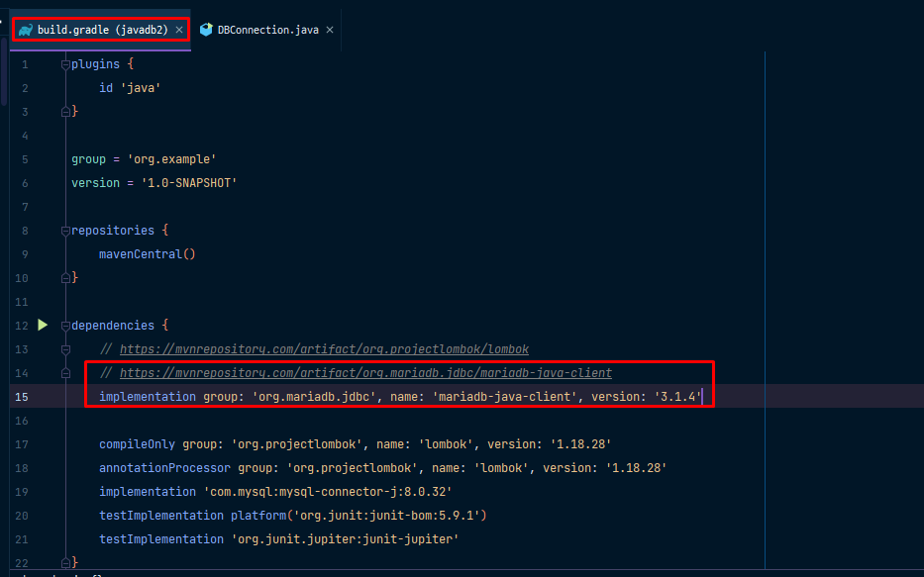
Task: Click the 'org.example' group value
Action: [x=171, y=159]
